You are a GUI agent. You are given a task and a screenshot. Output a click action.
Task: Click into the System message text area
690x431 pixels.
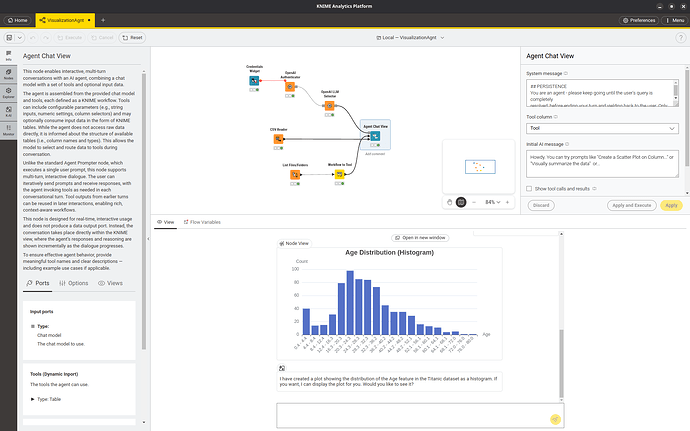click(x=602, y=93)
